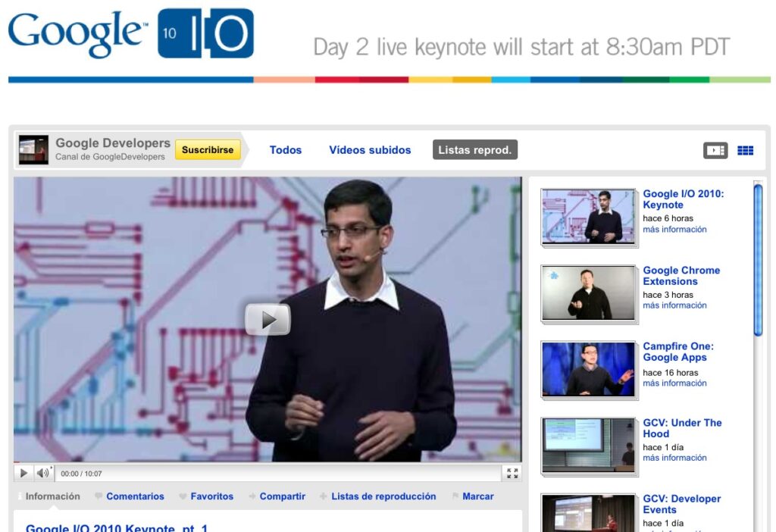Start the video with the center play button
Screen dimensions: 776x532
coord(268,320)
